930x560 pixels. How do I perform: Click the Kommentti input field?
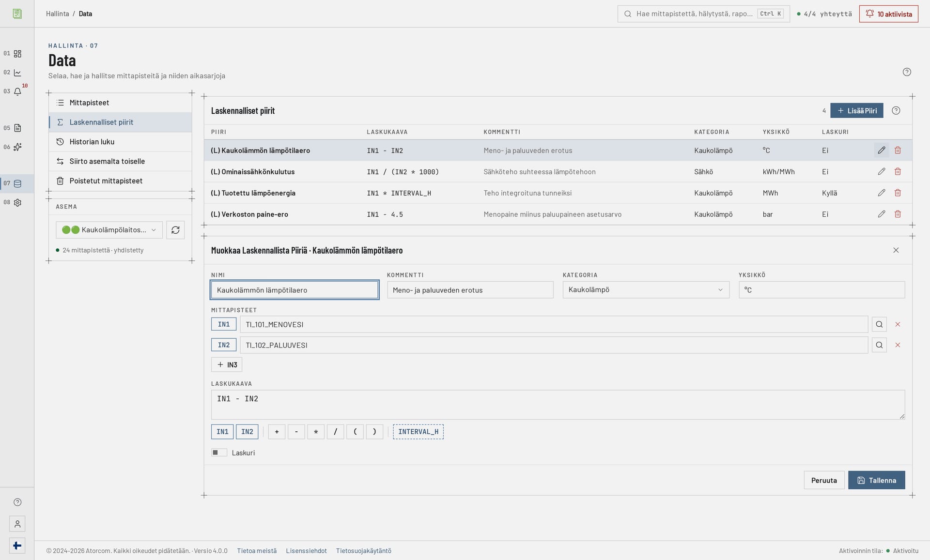(x=470, y=290)
